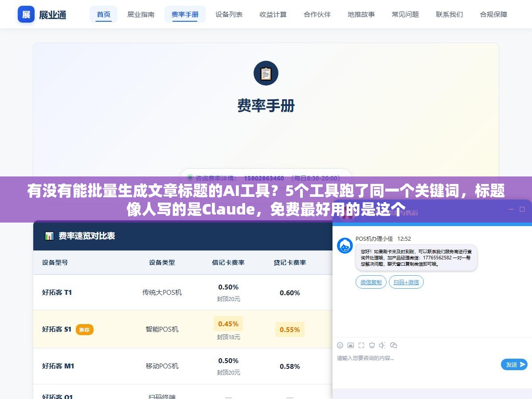Click the 设备型号 column header
Screen dimensions: 532x399
(55, 262)
